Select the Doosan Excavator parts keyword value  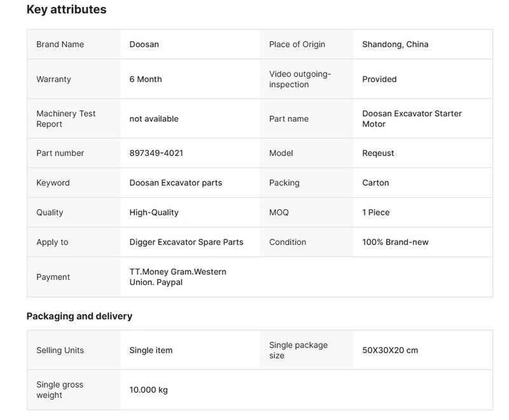[176, 183]
